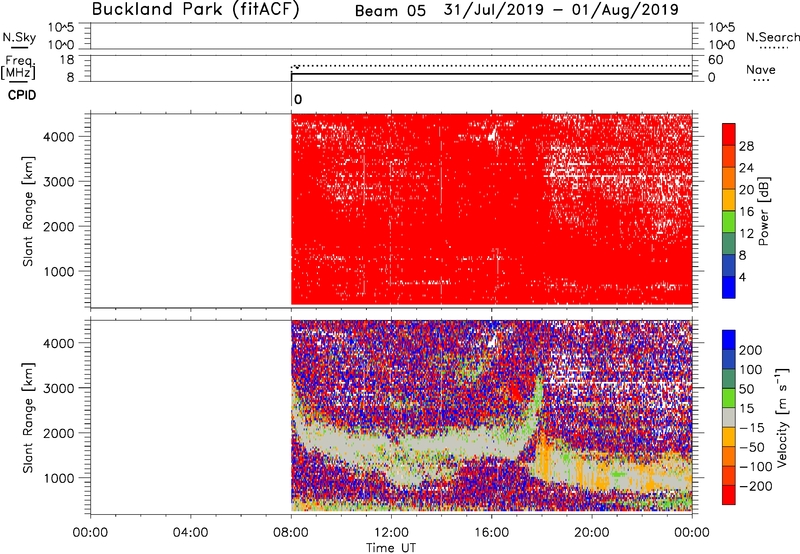Screen dimensions: 800x554
Task: Click the 04:00 time tick label
Action: tap(191, 533)
